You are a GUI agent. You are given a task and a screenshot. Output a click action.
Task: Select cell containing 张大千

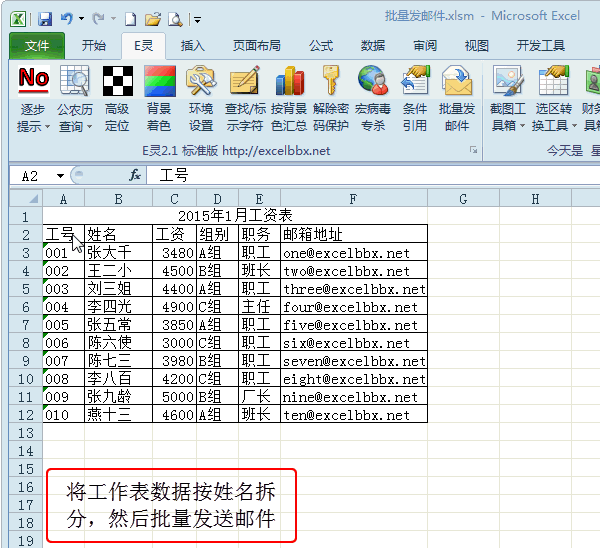pyautogui.click(x=118, y=252)
